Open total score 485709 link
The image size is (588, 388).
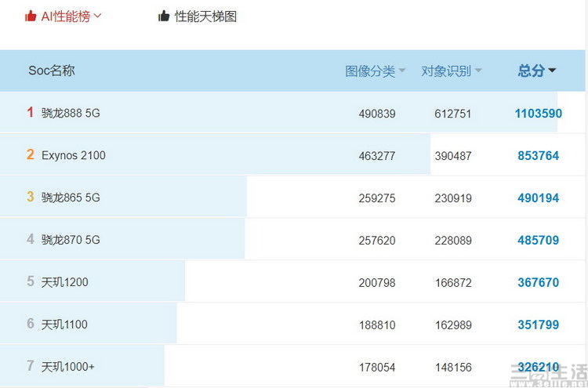(x=539, y=240)
